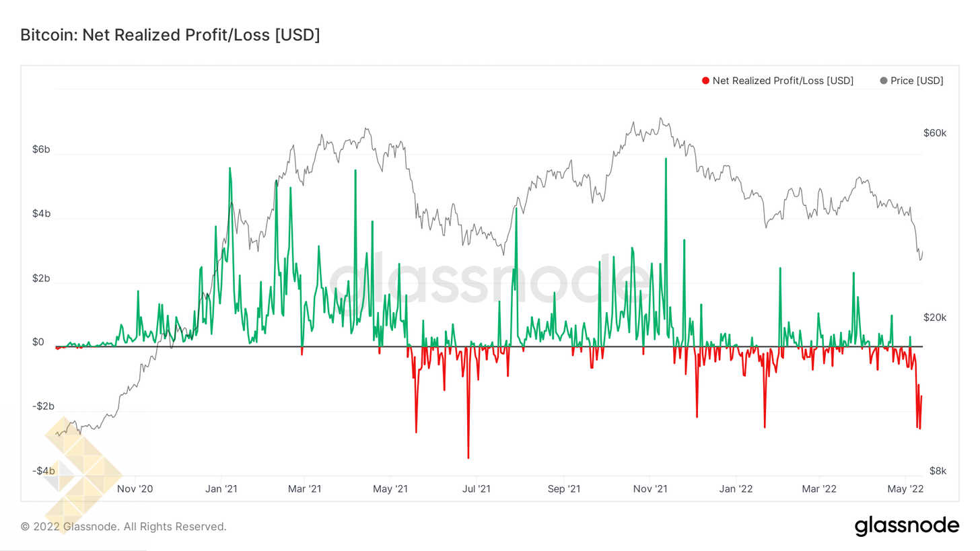Select the Nov '20 x-axis label

pyautogui.click(x=136, y=488)
